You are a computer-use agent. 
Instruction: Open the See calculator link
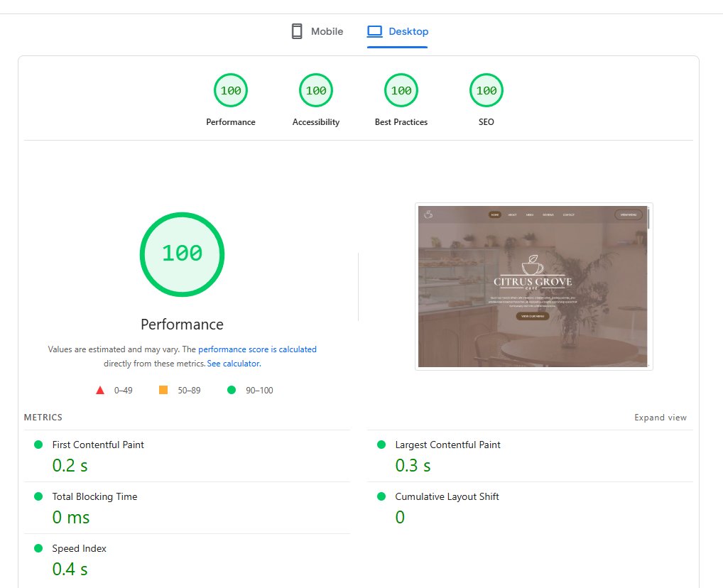tap(234, 363)
